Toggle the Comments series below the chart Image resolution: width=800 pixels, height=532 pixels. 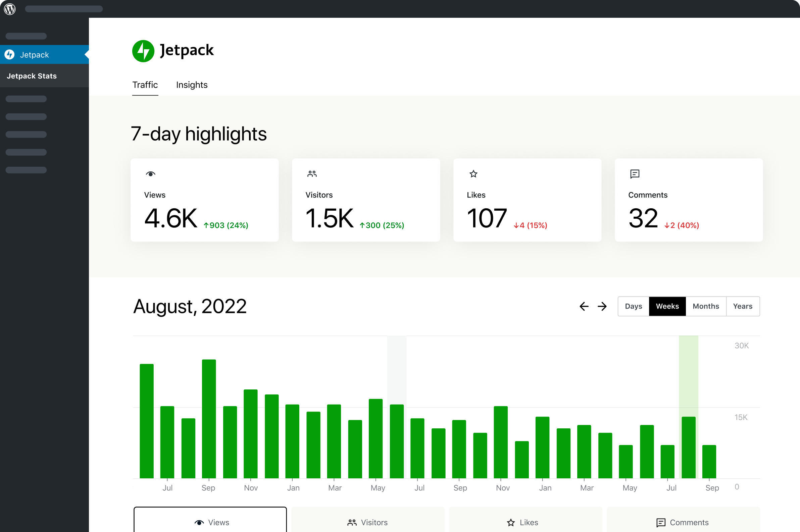tap(683, 522)
